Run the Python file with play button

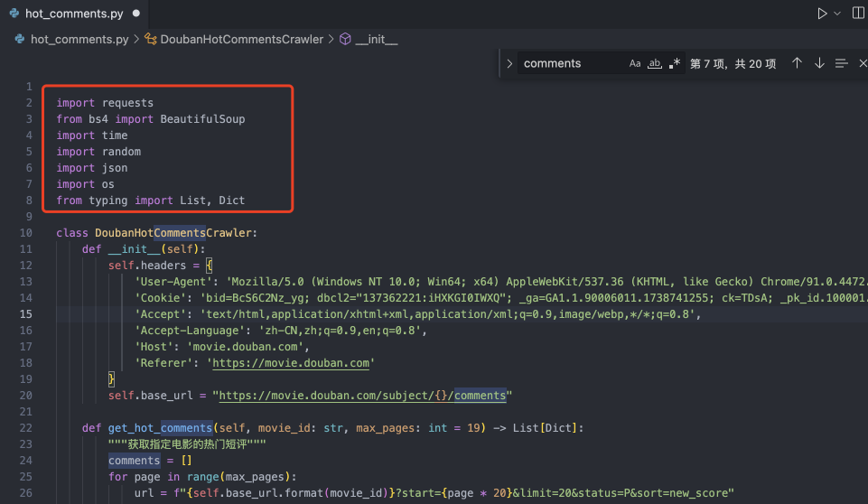pyautogui.click(x=822, y=14)
